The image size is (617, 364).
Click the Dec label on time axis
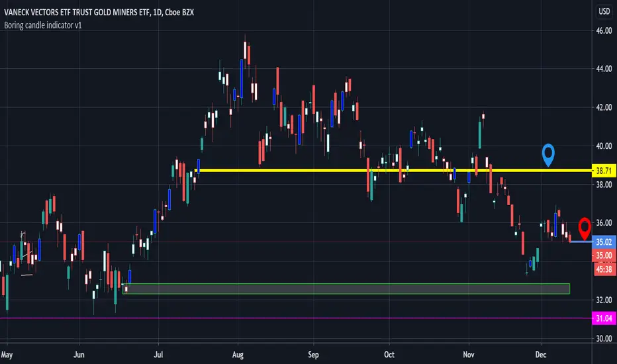pyautogui.click(x=541, y=355)
